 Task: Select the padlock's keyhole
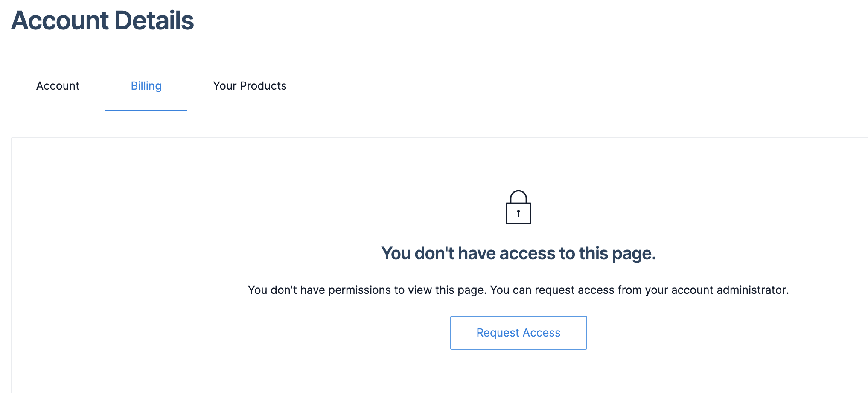click(518, 213)
